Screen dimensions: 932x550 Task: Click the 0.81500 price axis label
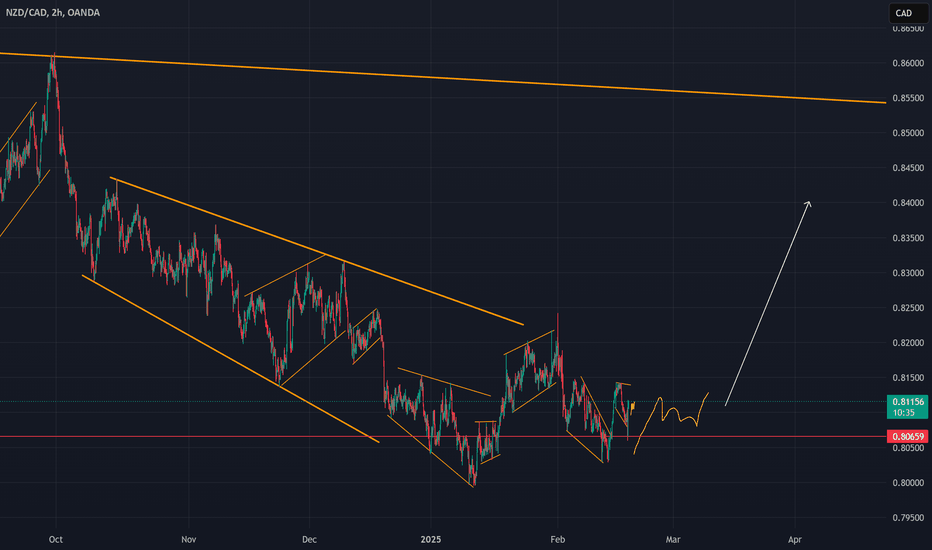tap(908, 378)
